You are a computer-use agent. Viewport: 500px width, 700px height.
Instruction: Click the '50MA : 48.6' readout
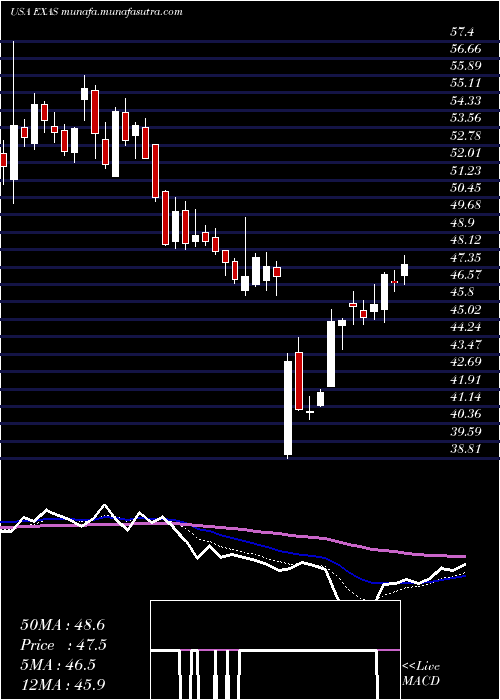pos(62,625)
